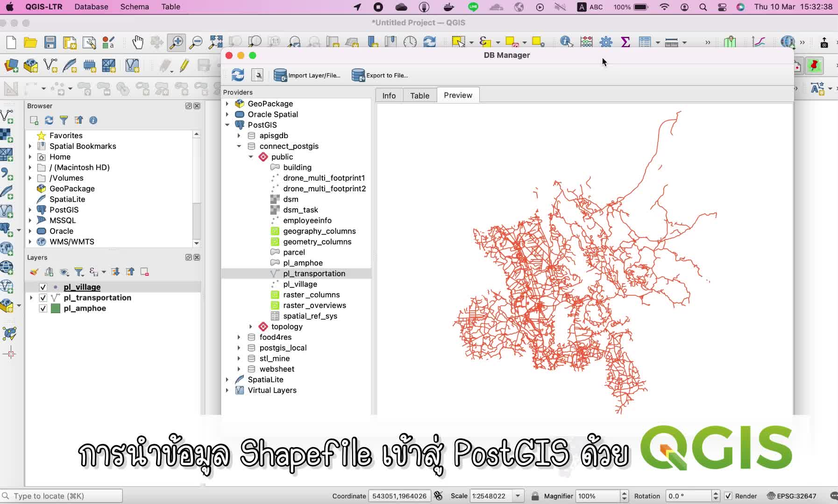
Task: Click the Identify Features icon
Action: tap(566, 42)
